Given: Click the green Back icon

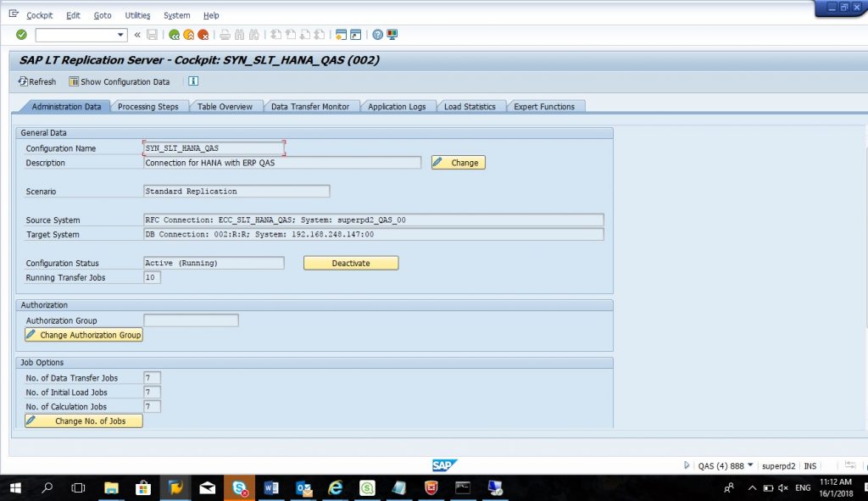Looking at the screenshot, I should point(175,35).
